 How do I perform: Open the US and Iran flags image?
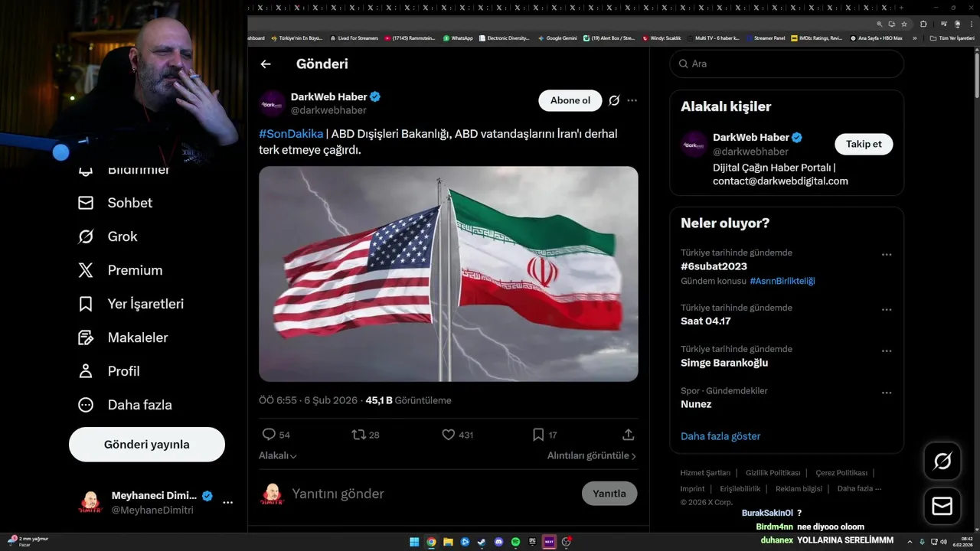pyautogui.click(x=449, y=274)
